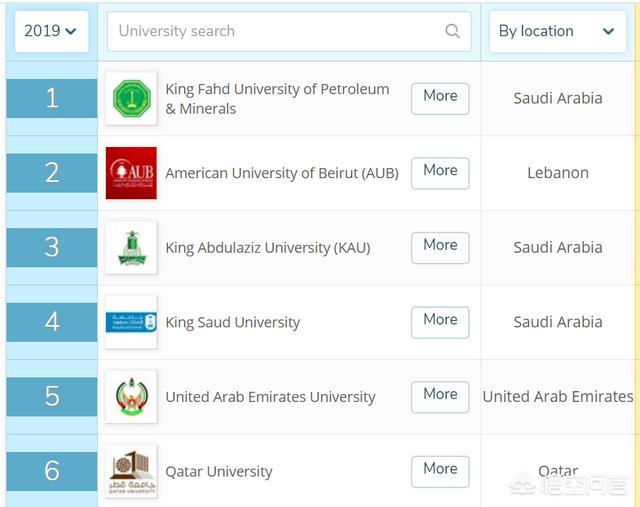Focus the University search field
Image resolution: width=640 pixels, height=507 pixels.
(289, 31)
